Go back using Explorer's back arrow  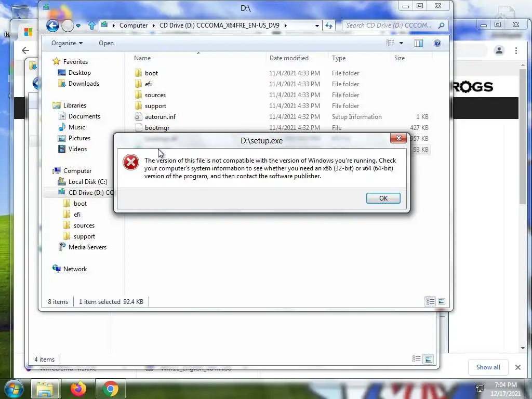[52, 25]
